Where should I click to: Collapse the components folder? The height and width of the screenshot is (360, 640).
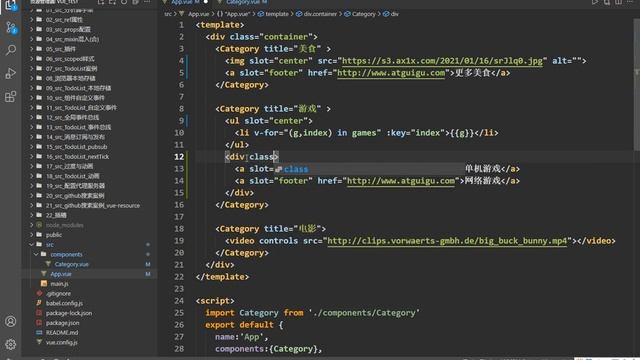36,254
